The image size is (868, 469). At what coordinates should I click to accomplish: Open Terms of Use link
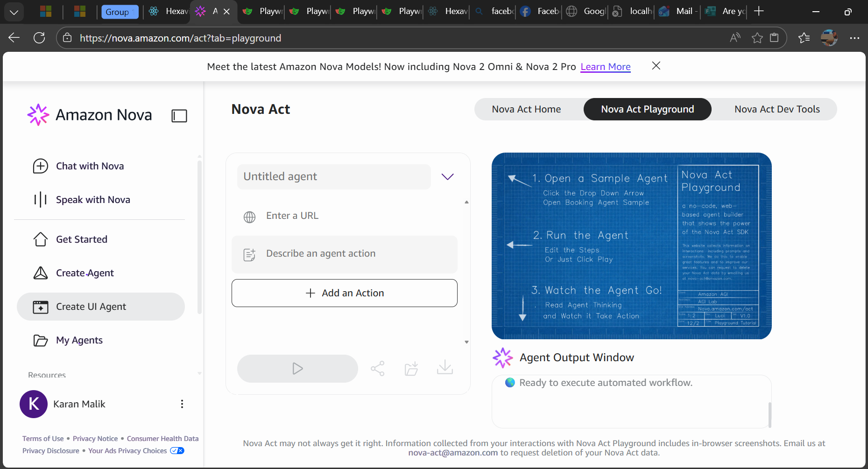tap(43, 439)
